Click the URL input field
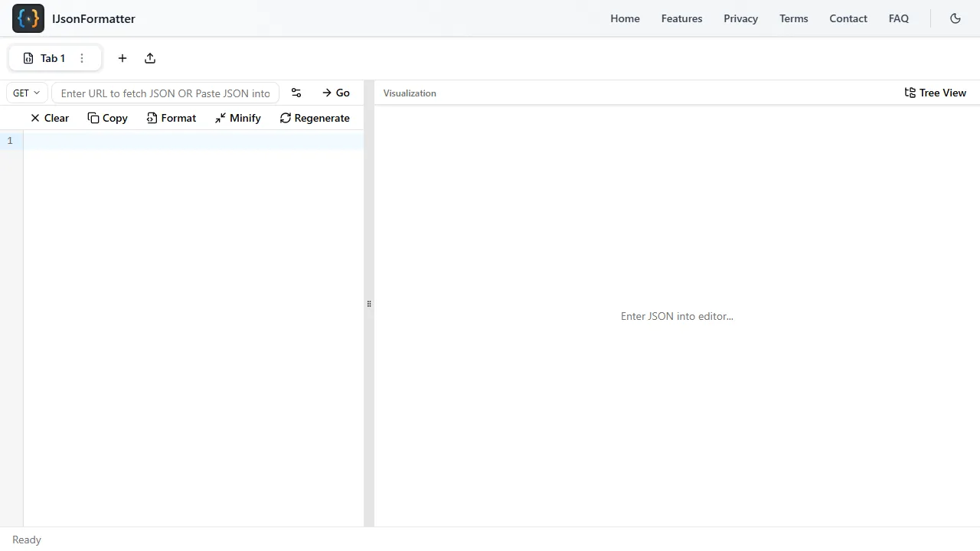980x551 pixels. (165, 93)
